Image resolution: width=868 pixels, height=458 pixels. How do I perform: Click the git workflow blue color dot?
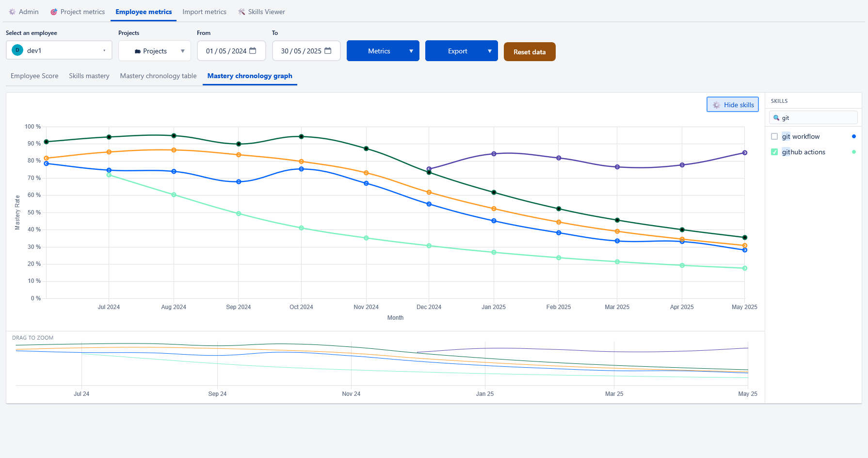pyautogui.click(x=854, y=136)
